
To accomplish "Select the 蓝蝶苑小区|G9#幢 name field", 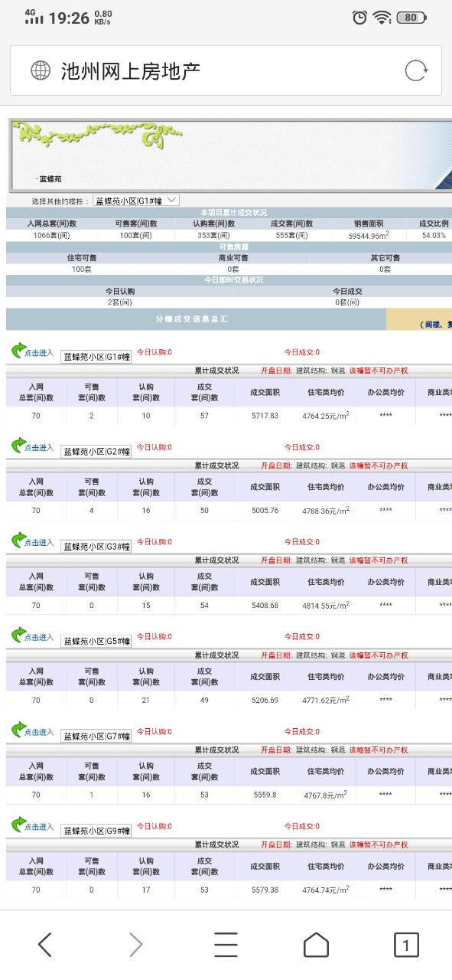I will pyautogui.click(x=96, y=831).
